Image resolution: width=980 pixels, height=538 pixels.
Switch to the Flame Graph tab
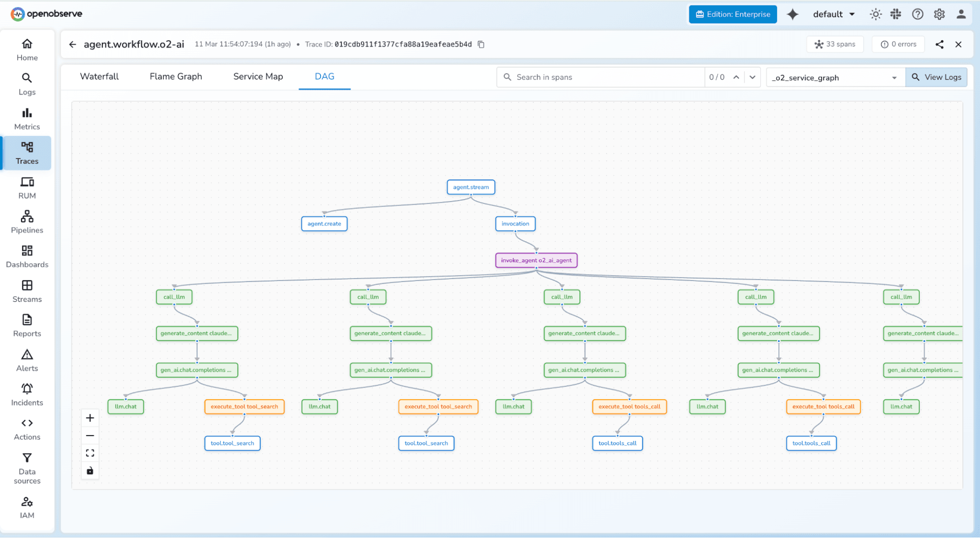175,77
